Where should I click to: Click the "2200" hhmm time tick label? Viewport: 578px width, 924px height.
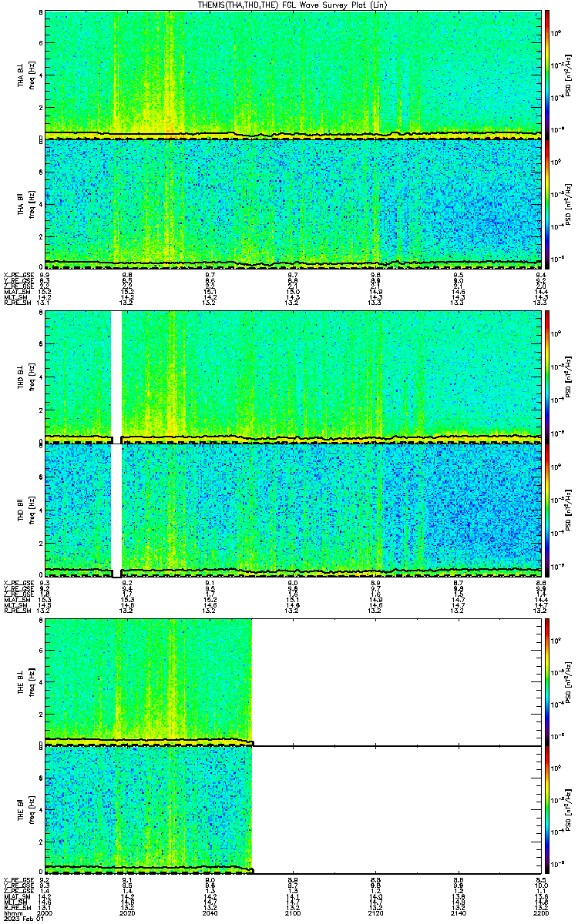[542, 913]
